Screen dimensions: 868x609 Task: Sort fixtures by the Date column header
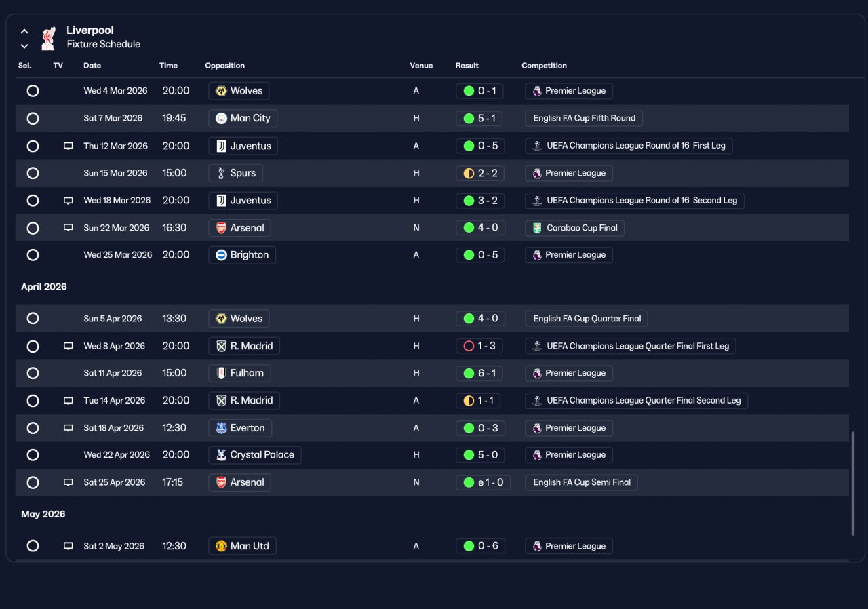click(x=92, y=66)
